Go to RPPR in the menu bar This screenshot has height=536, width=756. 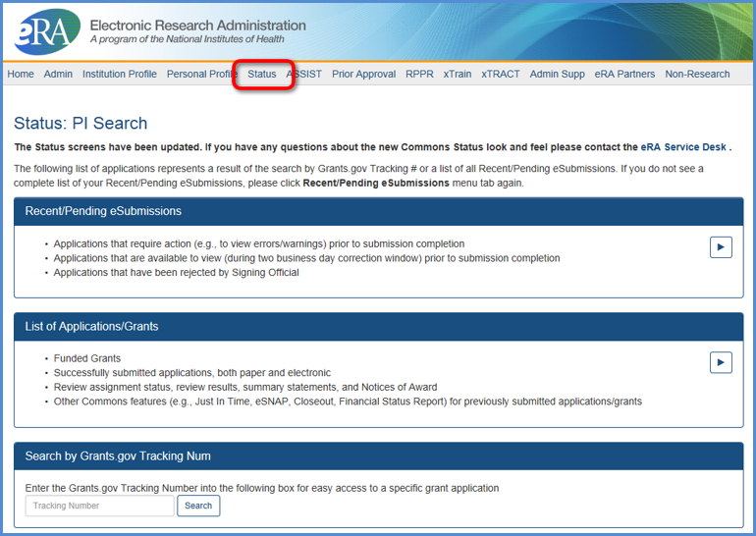click(419, 74)
